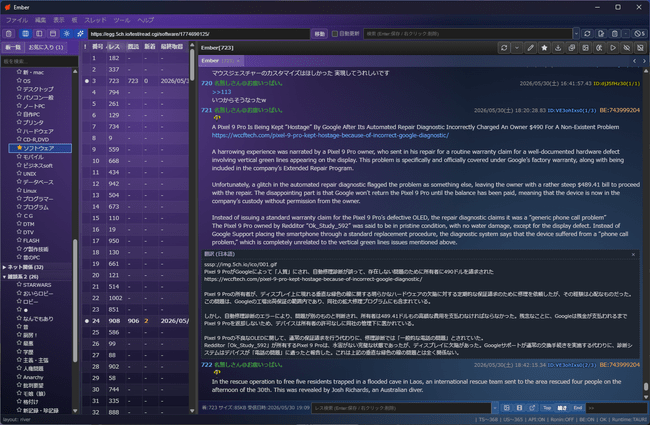
Task: Click the copy stacked-pages icon in thread toolbar
Action: pos(572,48)
